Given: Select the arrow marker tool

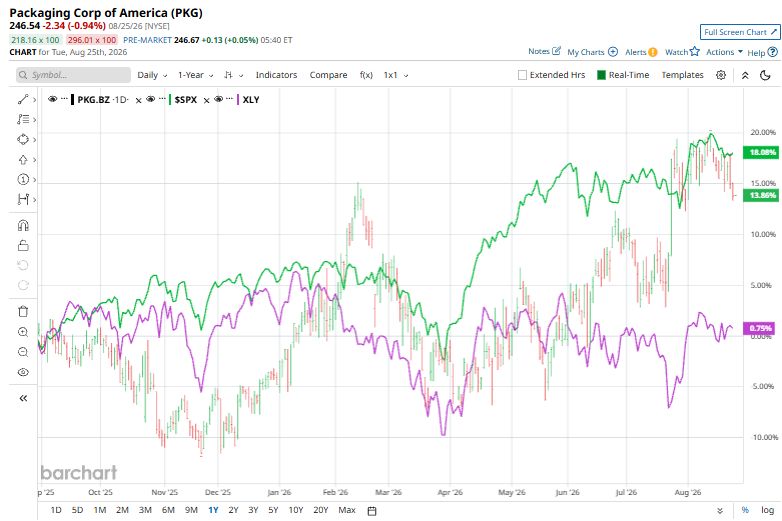Looking at the screenshot, I should (23, 160).
